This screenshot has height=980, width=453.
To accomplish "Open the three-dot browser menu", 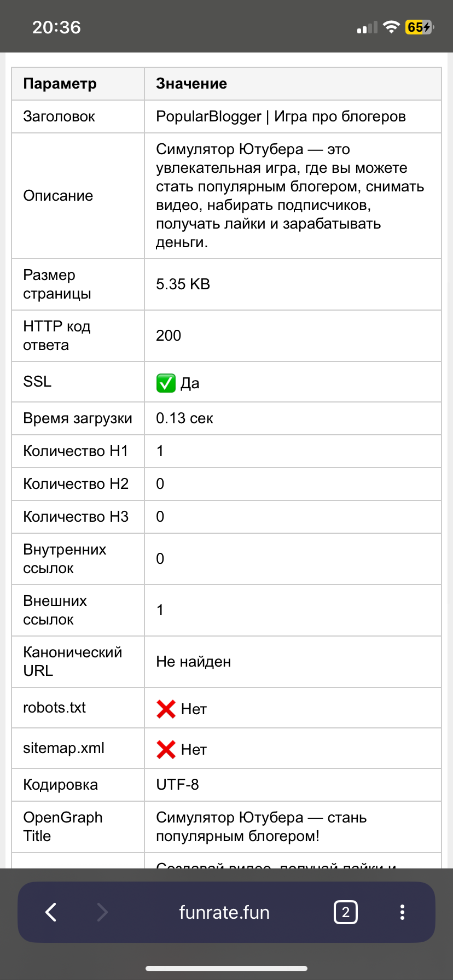I will pyautogui.click(x=402, y=912).
